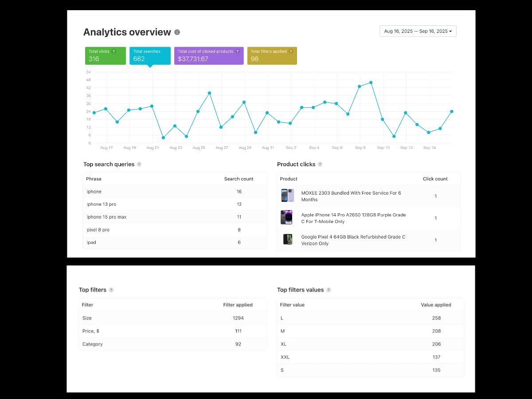Click the 'iphone' search phrase row
This screenshot has height=399, width=532.
pos(175,192)
